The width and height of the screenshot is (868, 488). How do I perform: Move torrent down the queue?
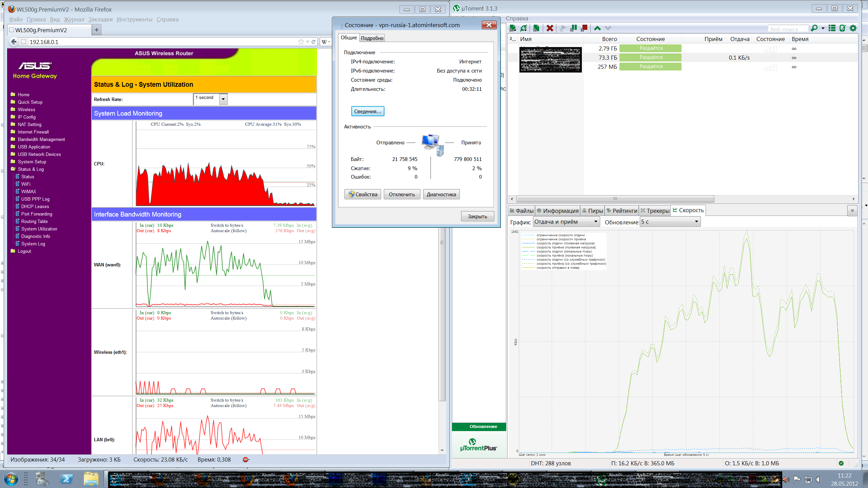pos(608,28)
